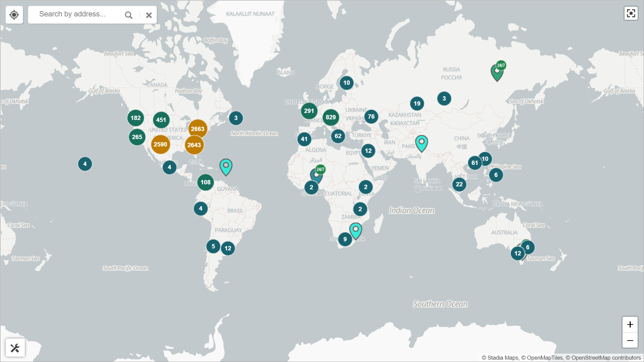Viewport: 644px width, 362px height.
Task: Zoom out with the minus button
Action: (630, 341)
